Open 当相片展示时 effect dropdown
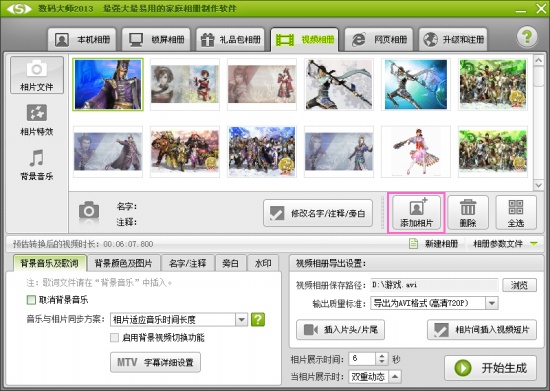This screenshot has height=391, width=550. coord(395,377)
